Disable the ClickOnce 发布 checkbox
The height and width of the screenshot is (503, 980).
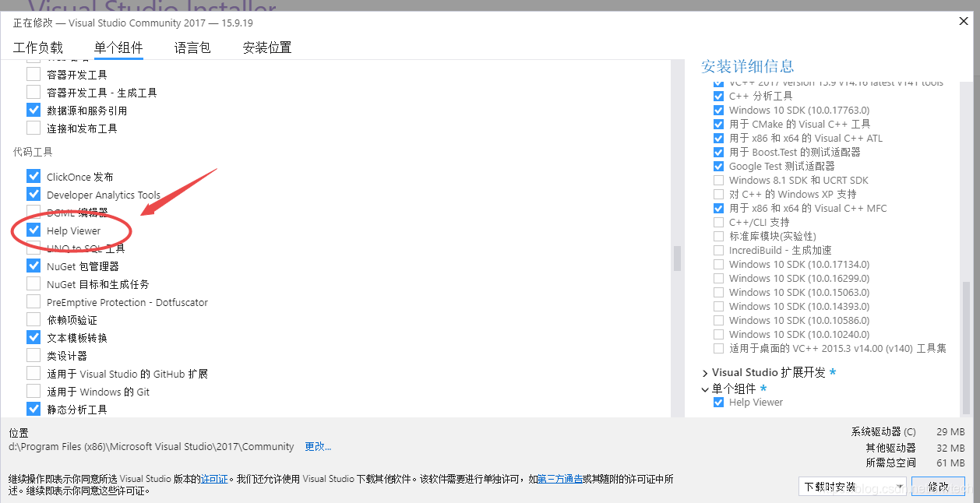coord(33,177)
